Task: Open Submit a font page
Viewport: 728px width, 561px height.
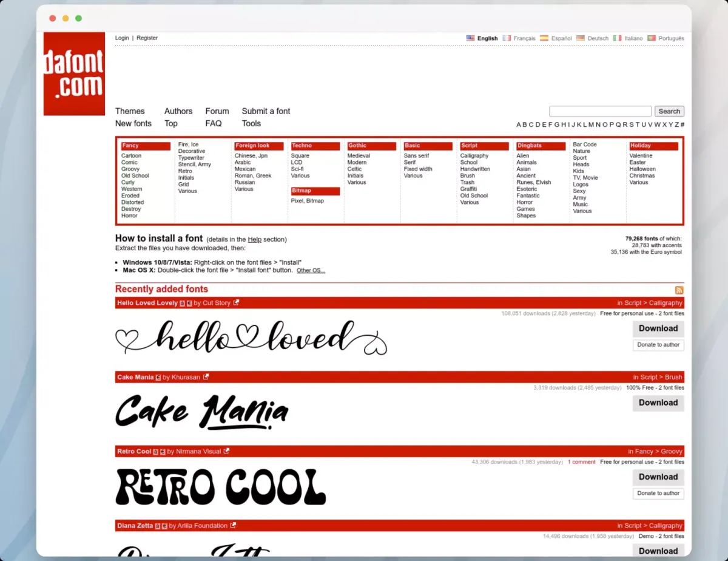Action: (266, 111)
